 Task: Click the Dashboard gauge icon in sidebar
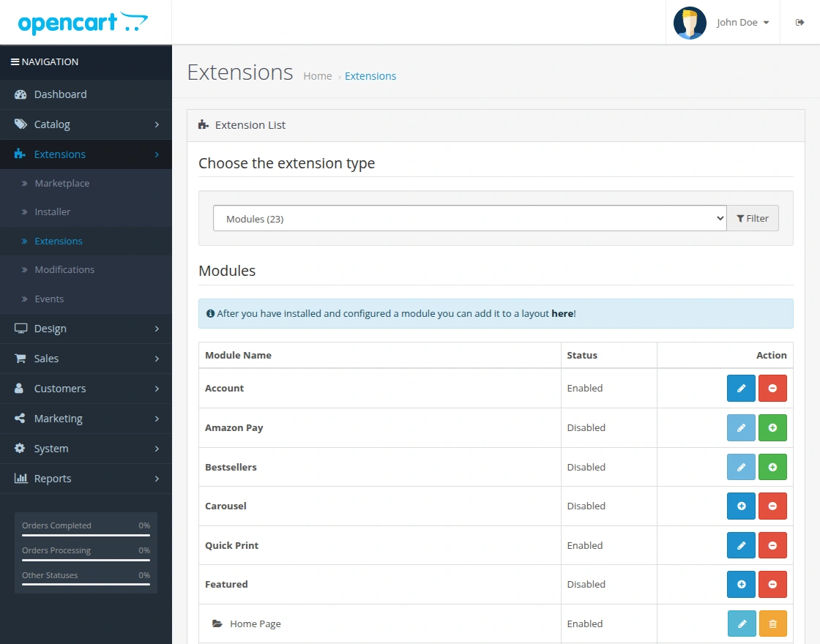[x=18, y=94]
